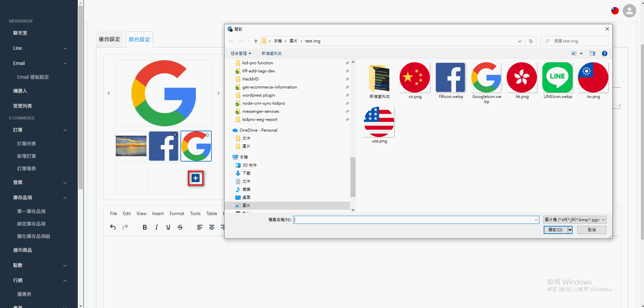The width and height of the screenshot is (644, 308).
Task: Expand the 發票 sidebar menu
Action: [65, 183]
